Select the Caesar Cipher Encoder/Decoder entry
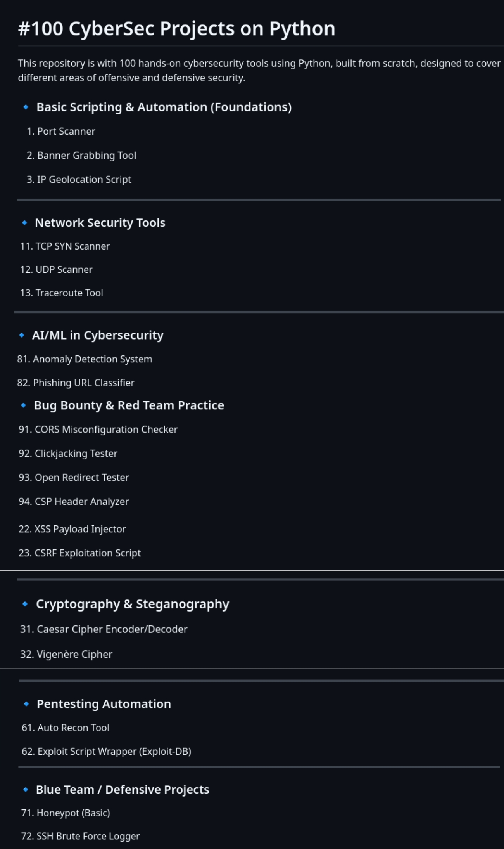 tap(112, 629)
